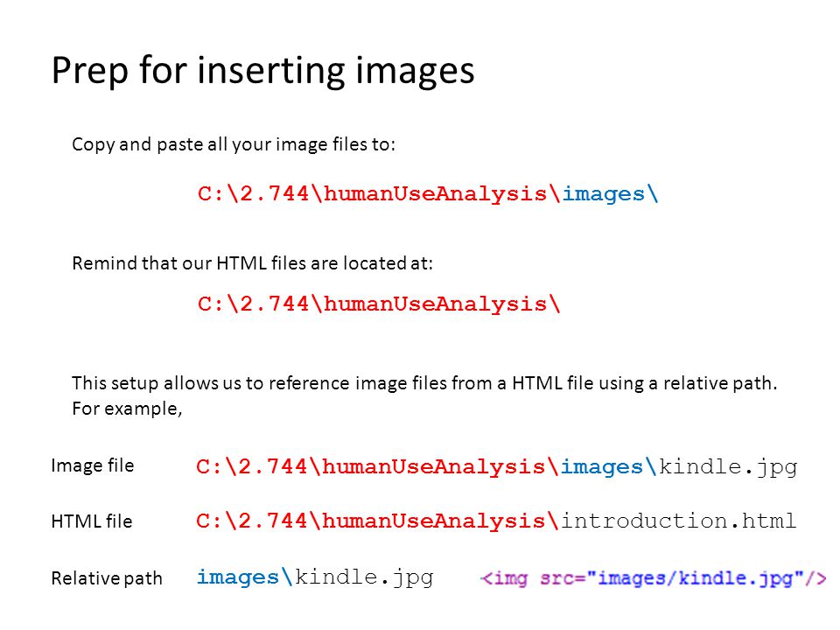840x630 pixels.
Task: Click 'kindle.jpg' in the Image file path
Action: 727,467
